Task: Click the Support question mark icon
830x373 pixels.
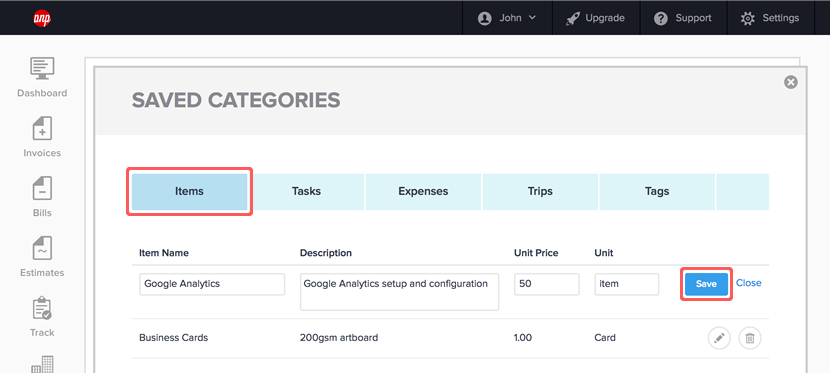Action: [x=661, y=19]
